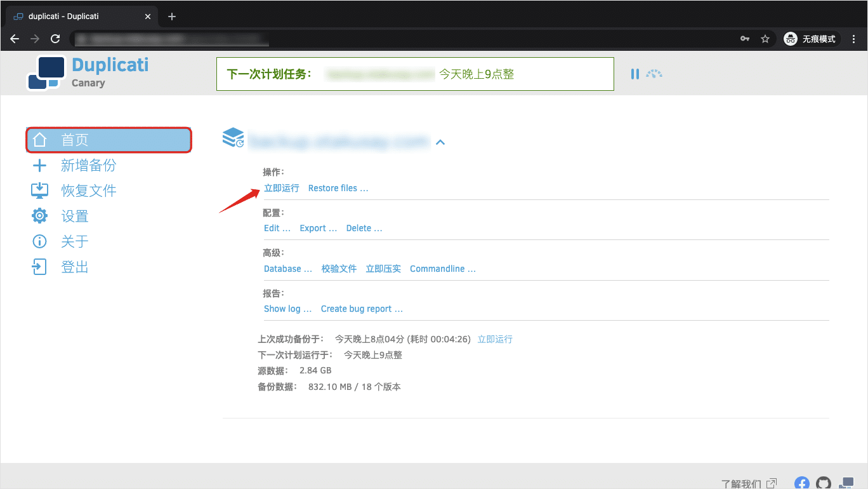Click the Delete ... link
This screenshot has width=868, height=489.
click(364, 228)
